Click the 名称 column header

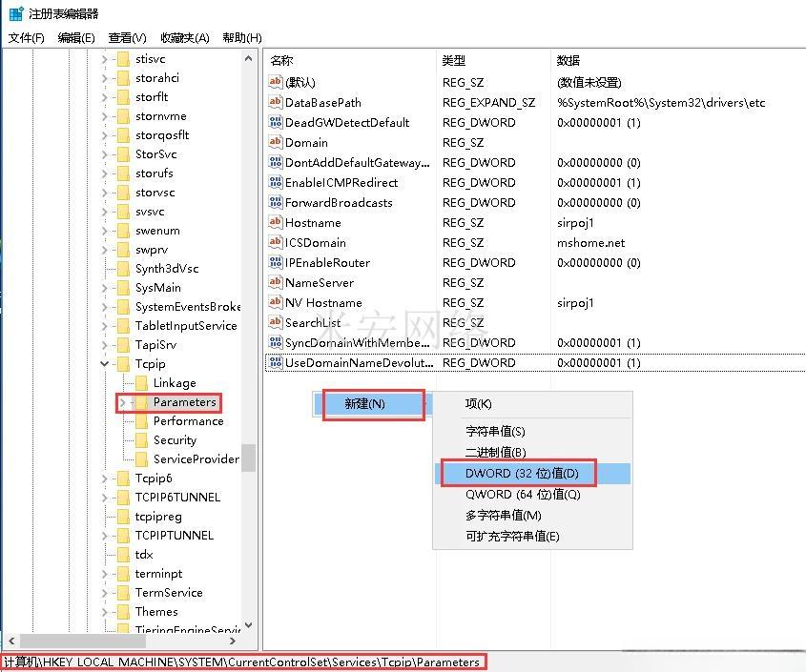click(x=350, y=60)
